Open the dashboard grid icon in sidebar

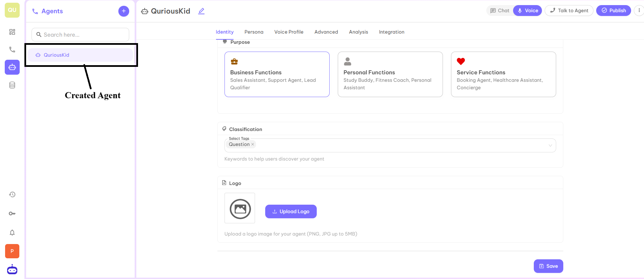pyautogui.click(x=12, y=32)
